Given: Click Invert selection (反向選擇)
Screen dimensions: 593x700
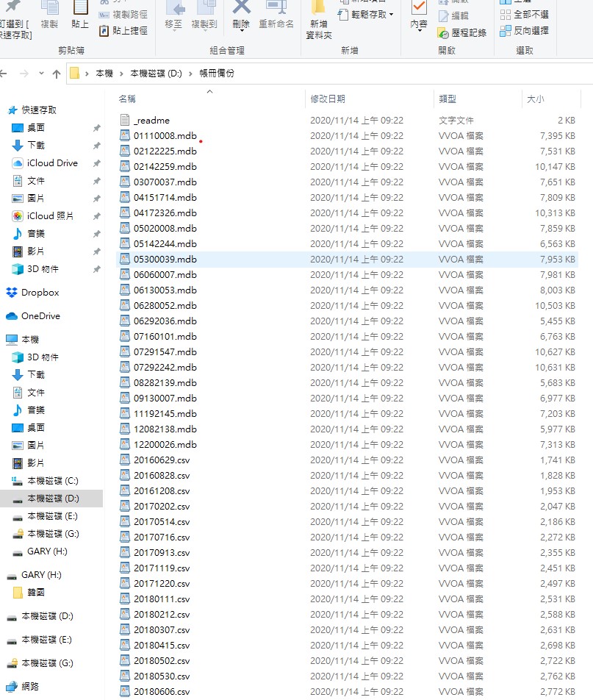Looking at the screenshot, I should (x=524, y=31).
